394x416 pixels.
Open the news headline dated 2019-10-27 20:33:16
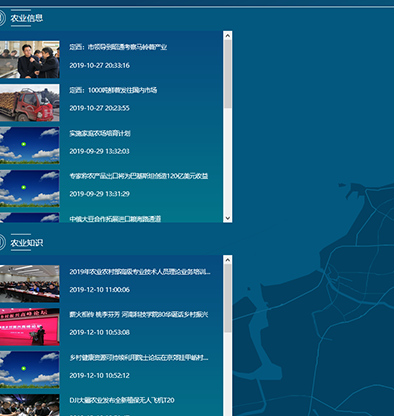pos(118,47)
